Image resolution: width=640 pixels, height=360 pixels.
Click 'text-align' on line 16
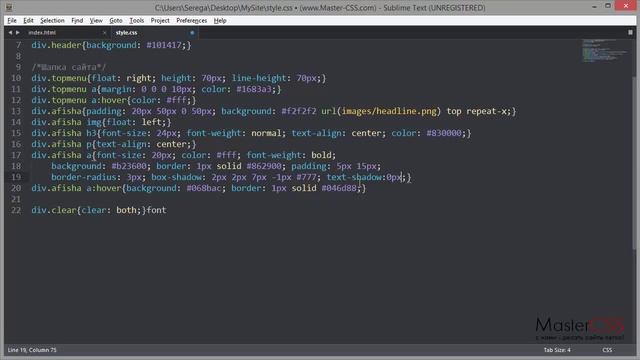coord(122,144)
